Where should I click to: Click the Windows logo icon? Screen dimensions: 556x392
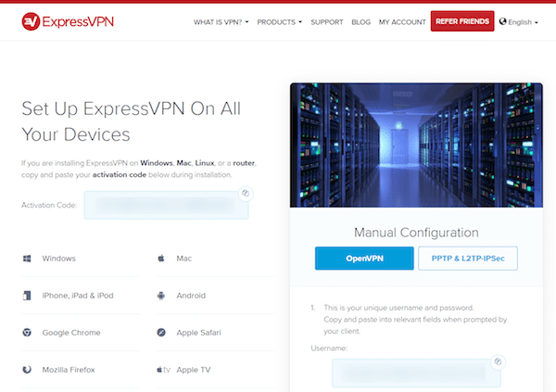pyautogui.click(x=27, y=259)
